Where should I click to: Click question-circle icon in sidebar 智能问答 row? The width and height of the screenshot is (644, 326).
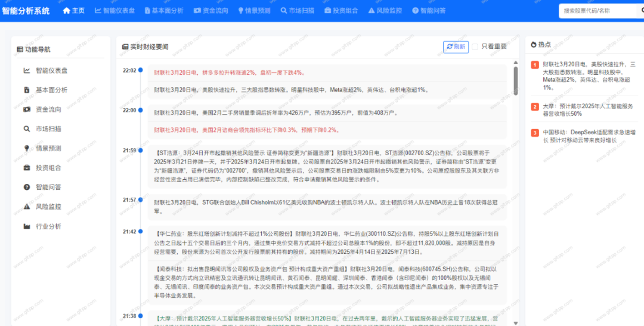[x=27, y=187]
